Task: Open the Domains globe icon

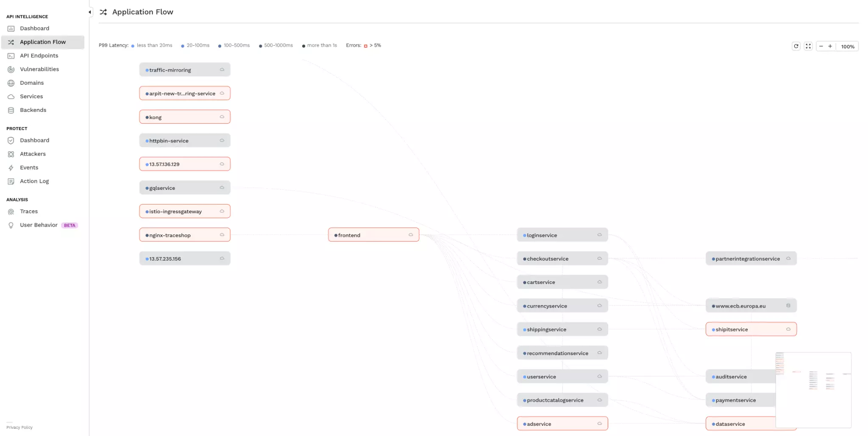Action: point(11,83)
